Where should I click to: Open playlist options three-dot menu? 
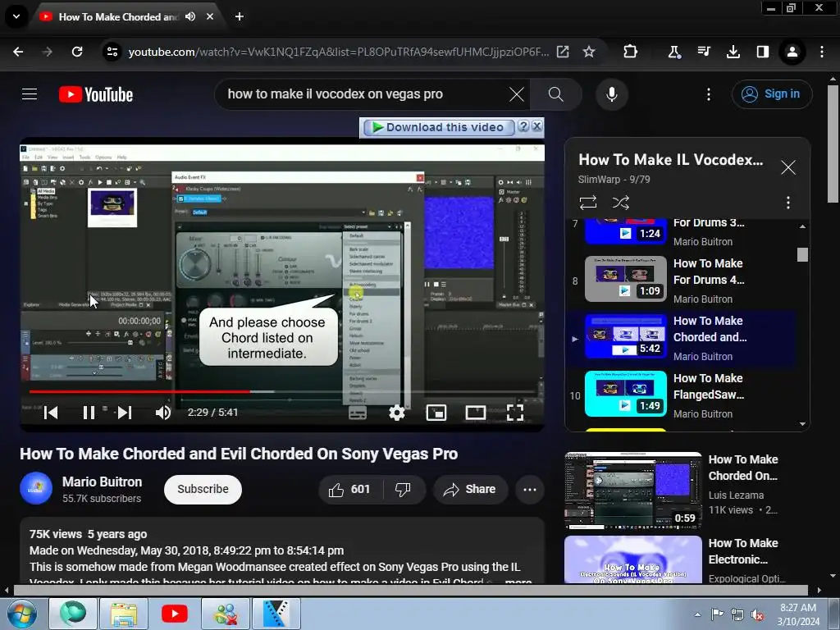[788, 203]
